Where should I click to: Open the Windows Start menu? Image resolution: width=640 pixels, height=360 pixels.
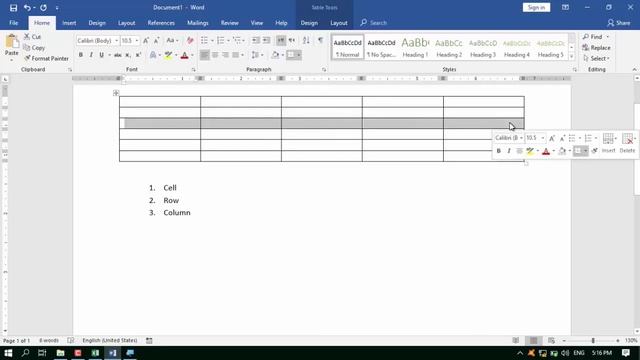[8, 353]
